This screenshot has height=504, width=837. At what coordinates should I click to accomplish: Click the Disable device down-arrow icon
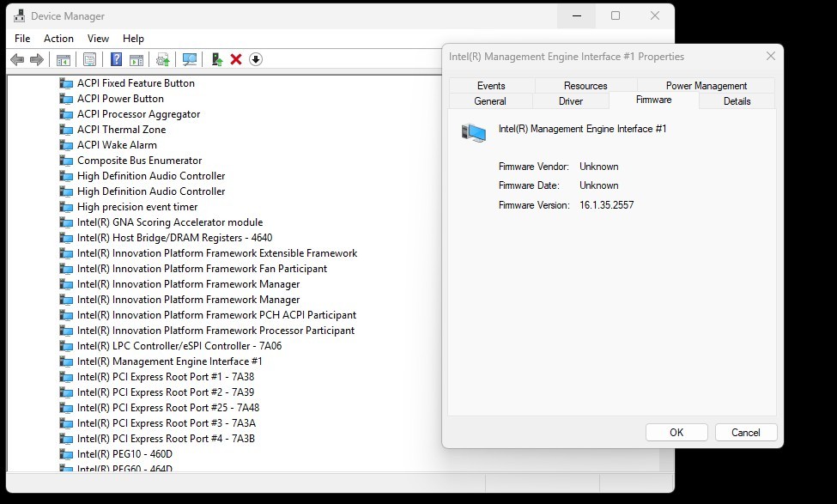[x=256, y=59]
